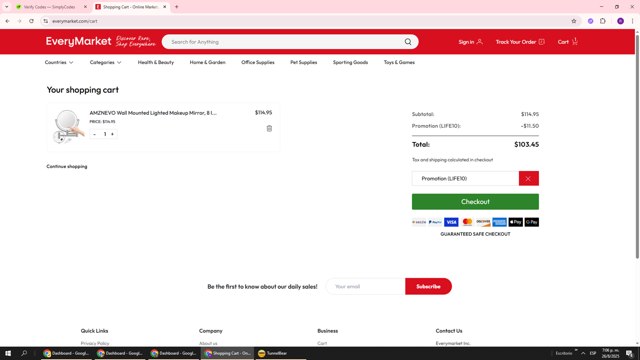Open Track Your Order in the header
This screenshot has height=360, width=640.
point(520,42)
